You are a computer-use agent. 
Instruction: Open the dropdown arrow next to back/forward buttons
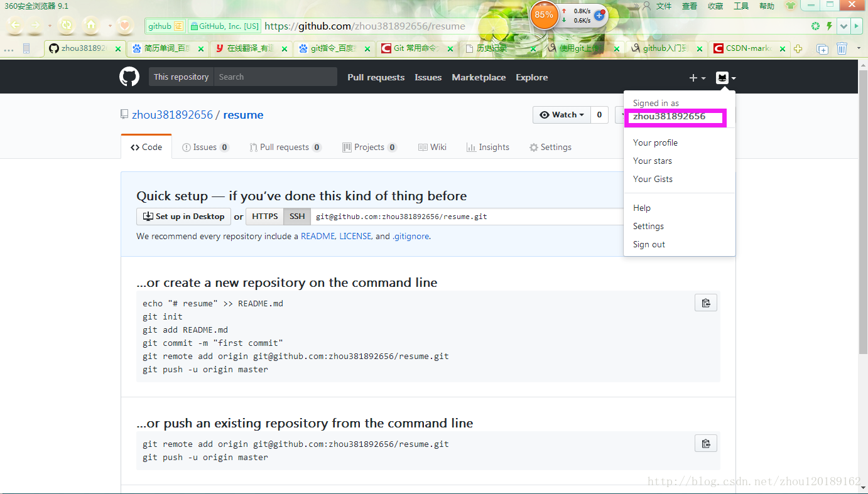[x=49, y=26]
